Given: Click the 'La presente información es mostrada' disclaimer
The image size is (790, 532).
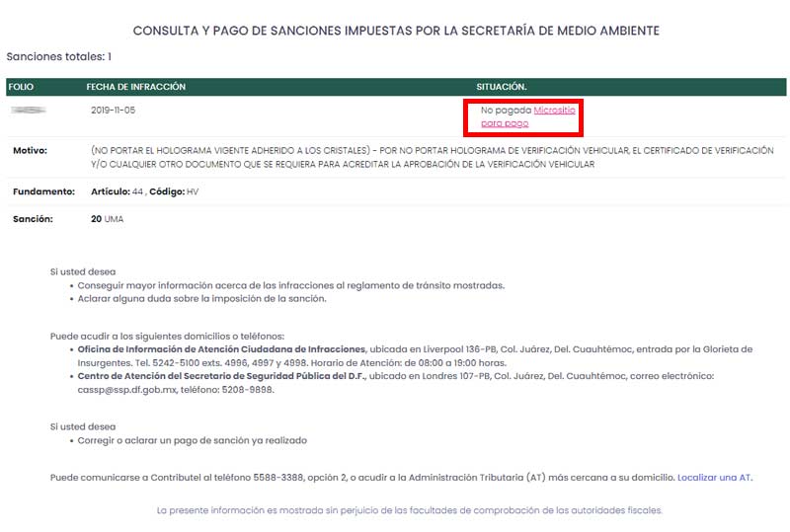Looking at the screenshot, I should 410,510.
